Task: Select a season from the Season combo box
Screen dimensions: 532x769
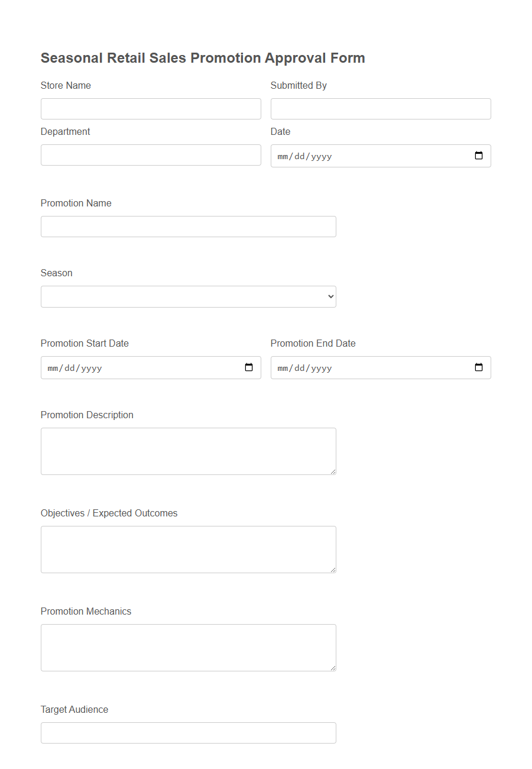Action: point(188,296)
